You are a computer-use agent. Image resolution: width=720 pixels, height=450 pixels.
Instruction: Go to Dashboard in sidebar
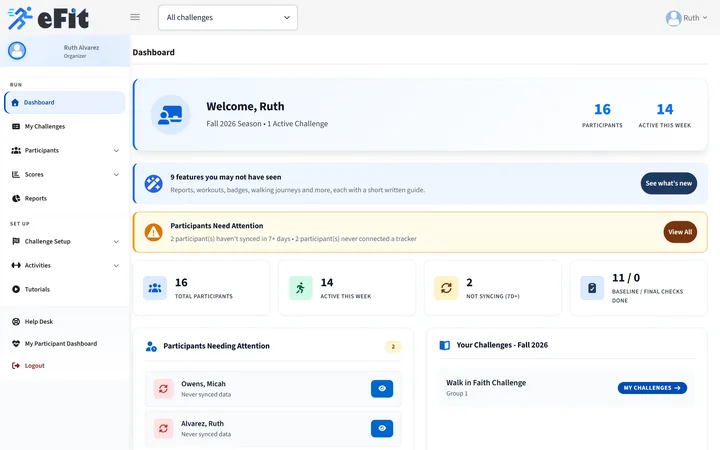65,102
